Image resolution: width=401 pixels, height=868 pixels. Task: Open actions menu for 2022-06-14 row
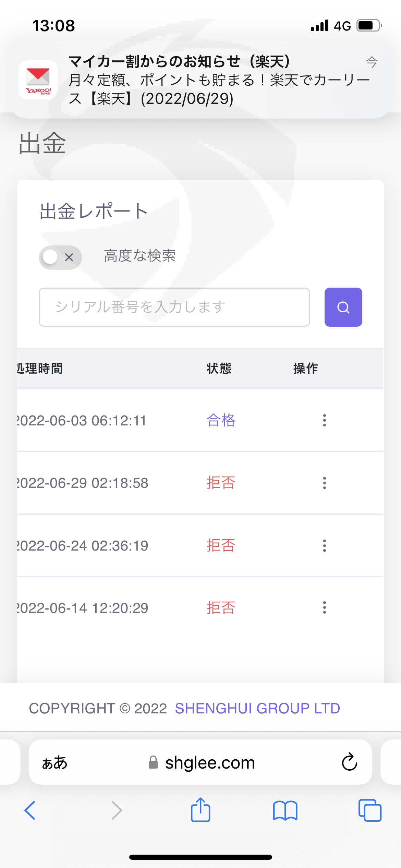(324, 608)
